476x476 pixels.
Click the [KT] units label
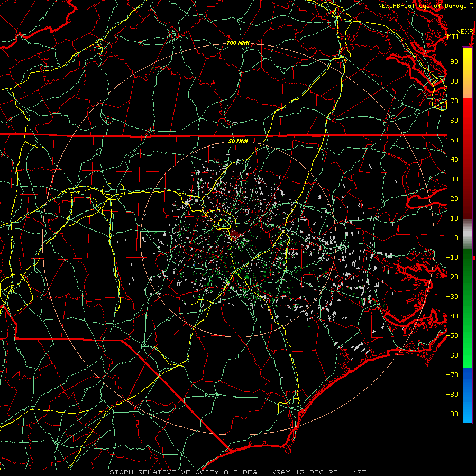tap(452, 36)
